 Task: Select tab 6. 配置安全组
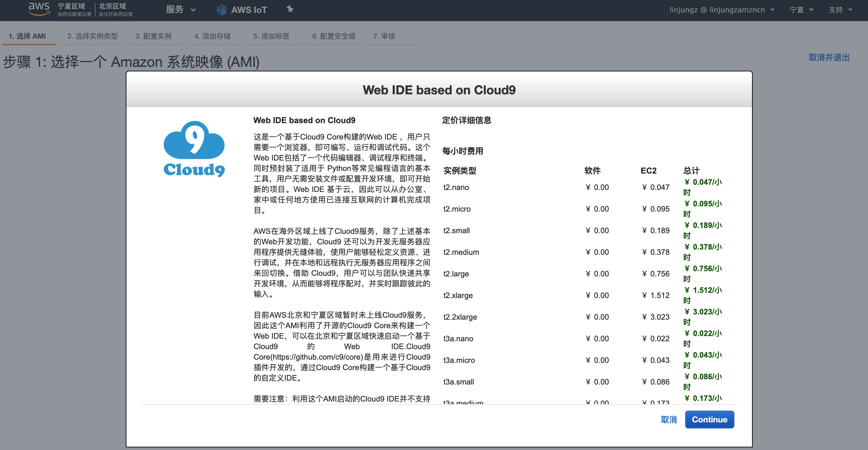coord(333,36)
